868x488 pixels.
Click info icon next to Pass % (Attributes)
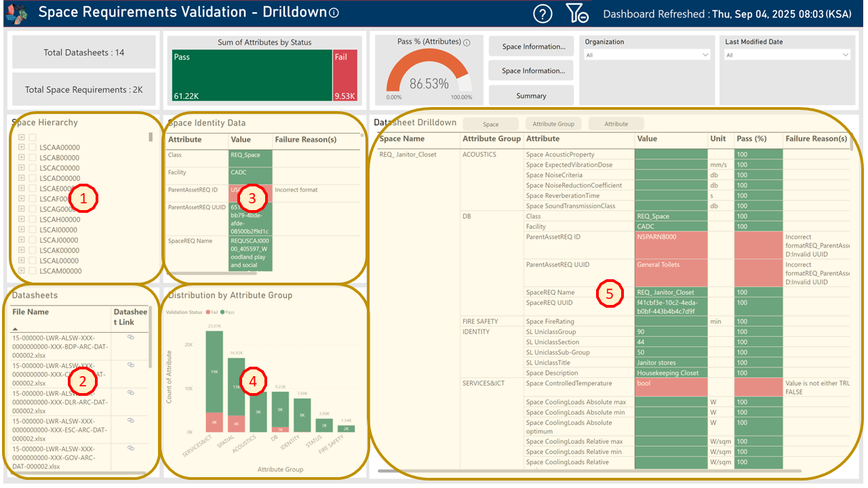tap(467, 43)
